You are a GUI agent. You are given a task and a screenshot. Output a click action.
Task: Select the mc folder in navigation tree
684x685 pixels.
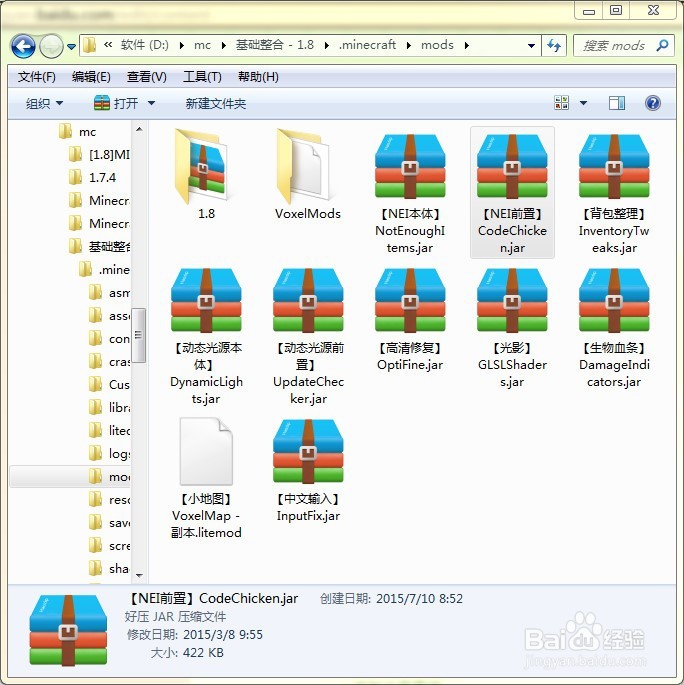77,131
